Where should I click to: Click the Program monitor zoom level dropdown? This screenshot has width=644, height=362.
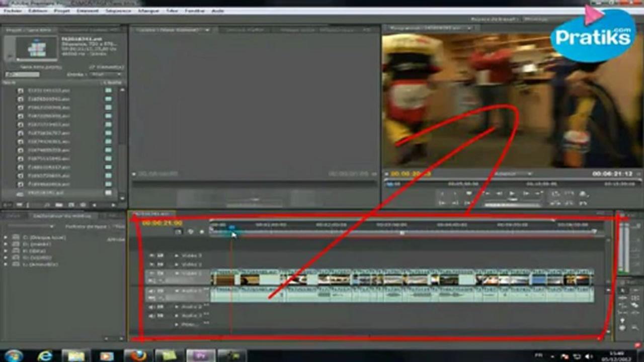(x=512, y=174)
